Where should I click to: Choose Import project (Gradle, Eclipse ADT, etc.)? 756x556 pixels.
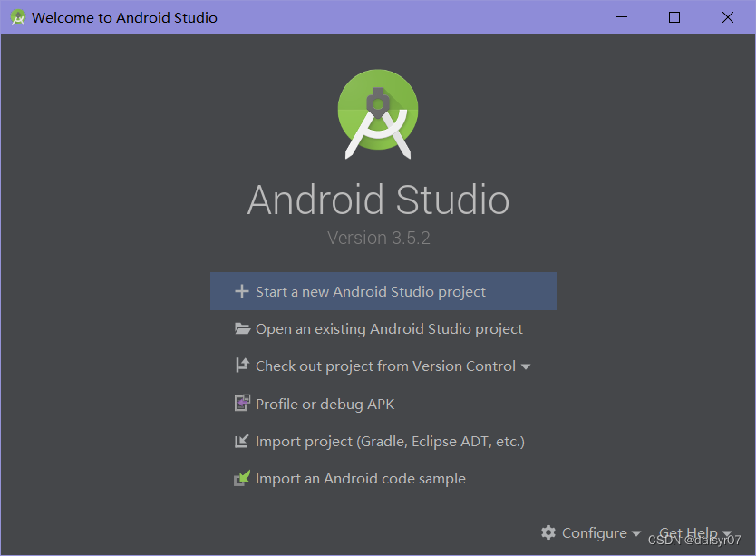383,441
